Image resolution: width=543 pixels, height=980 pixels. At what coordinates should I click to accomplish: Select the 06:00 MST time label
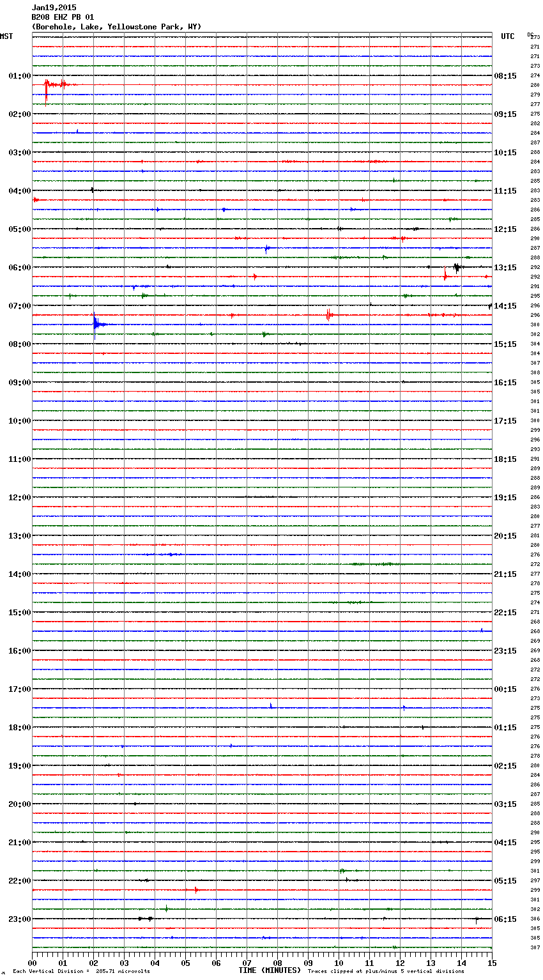[x=19, y=268]
